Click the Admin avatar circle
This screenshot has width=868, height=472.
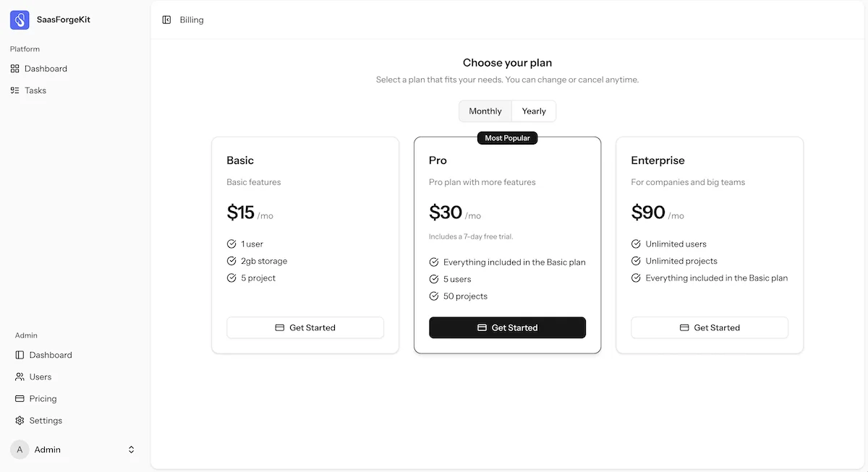[20, 450]
